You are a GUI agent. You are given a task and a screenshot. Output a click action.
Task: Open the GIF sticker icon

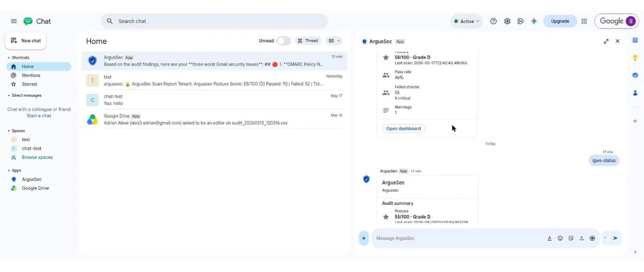point(571,238)
